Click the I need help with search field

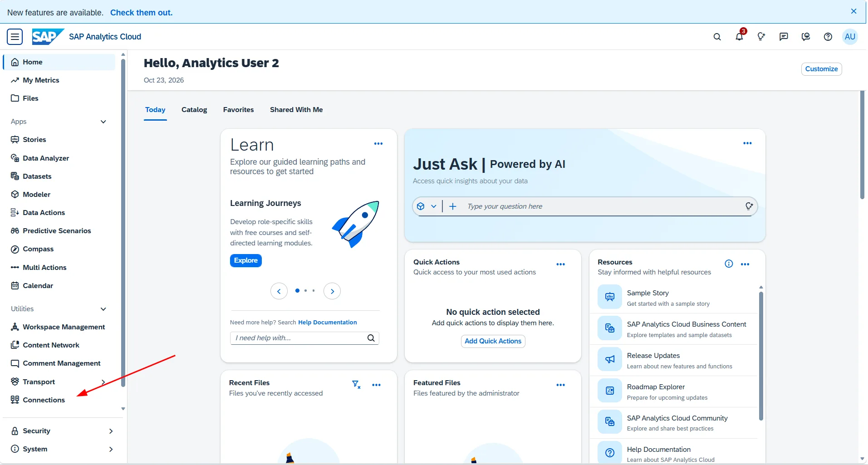(x=304, y=338)
